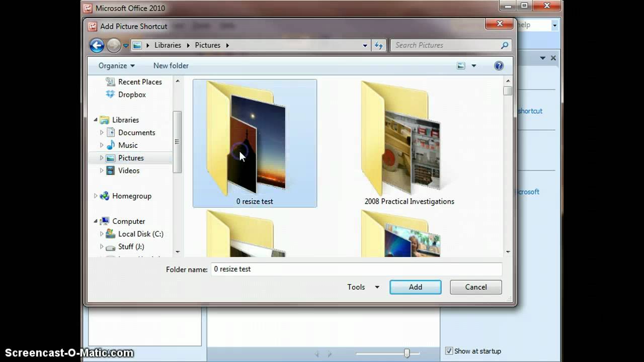Viewport: 644px width, 362px height.
Task: Click the 2008 Practical Investigations folder name
Action: point(410,202)
